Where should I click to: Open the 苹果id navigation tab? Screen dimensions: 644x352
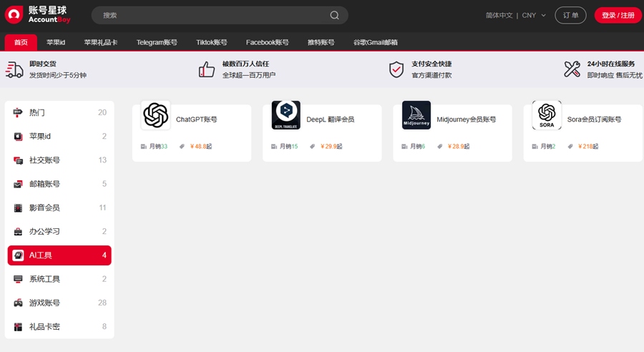[x=56, y=42]
